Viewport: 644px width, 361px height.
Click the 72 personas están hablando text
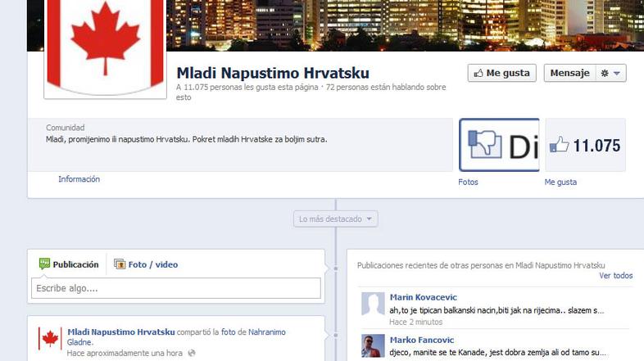click(386, 87)
